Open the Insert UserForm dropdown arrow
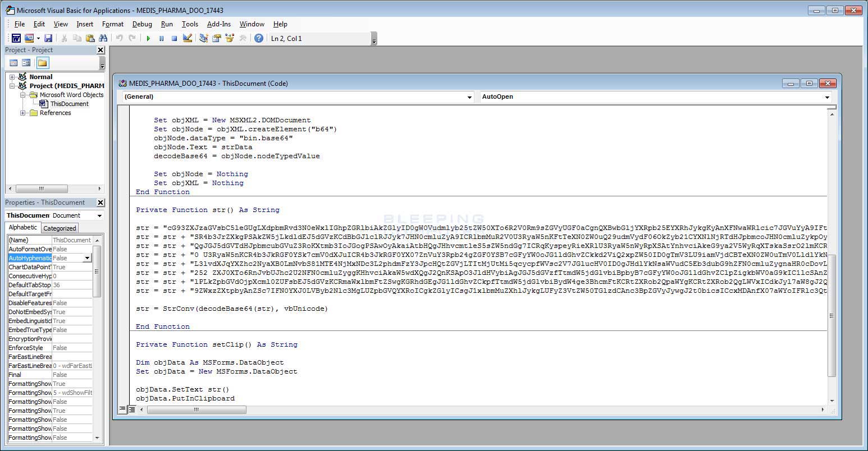 point(38,38)
